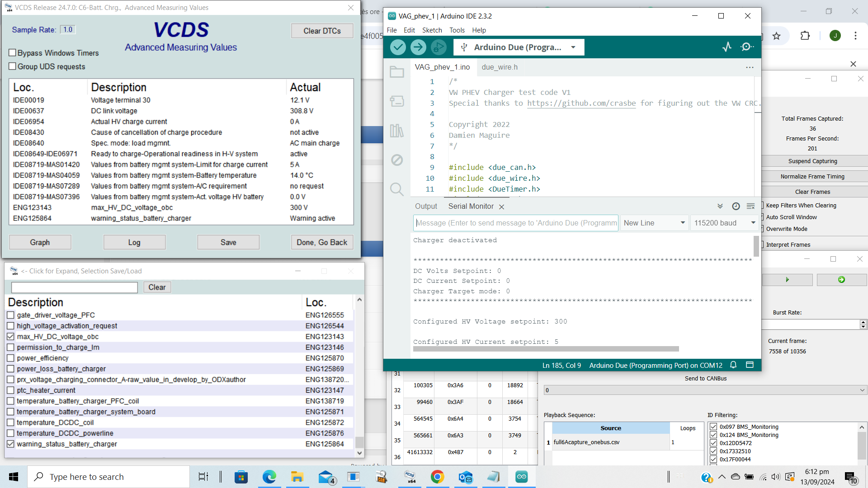The height and width of the screenshot is (488, 868).
Task: Click the Arduino Verify checkmark icon
Action: point(398,47)
